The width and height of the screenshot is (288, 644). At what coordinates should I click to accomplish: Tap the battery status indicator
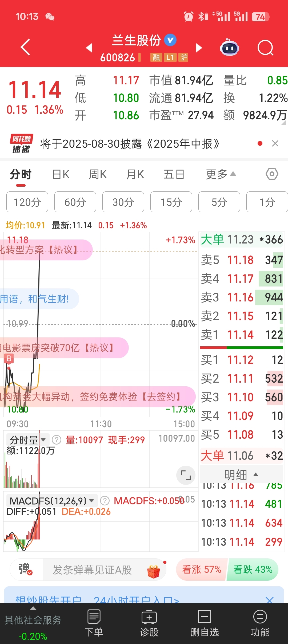pos(261,17)
